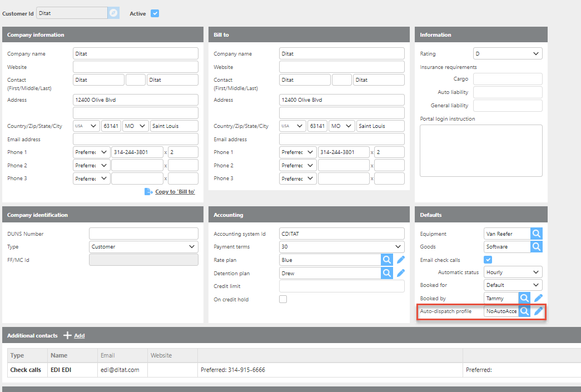Image resolution: width=581 pixels, height=392 pixels.
Task: Expand the Payment terms dropdown
Action: point(341,247)
